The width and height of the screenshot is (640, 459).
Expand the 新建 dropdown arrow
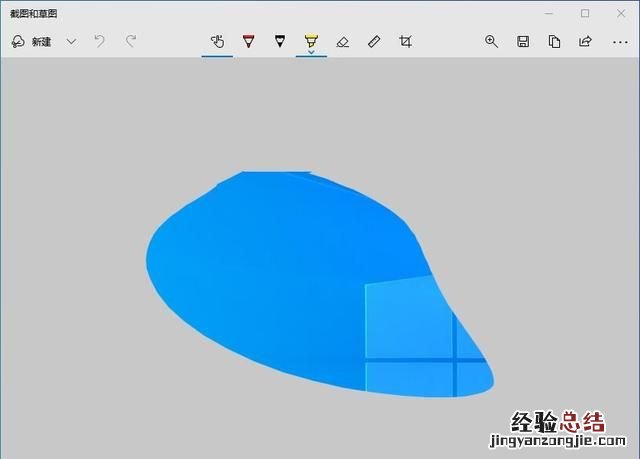click(x=71, y=42)
